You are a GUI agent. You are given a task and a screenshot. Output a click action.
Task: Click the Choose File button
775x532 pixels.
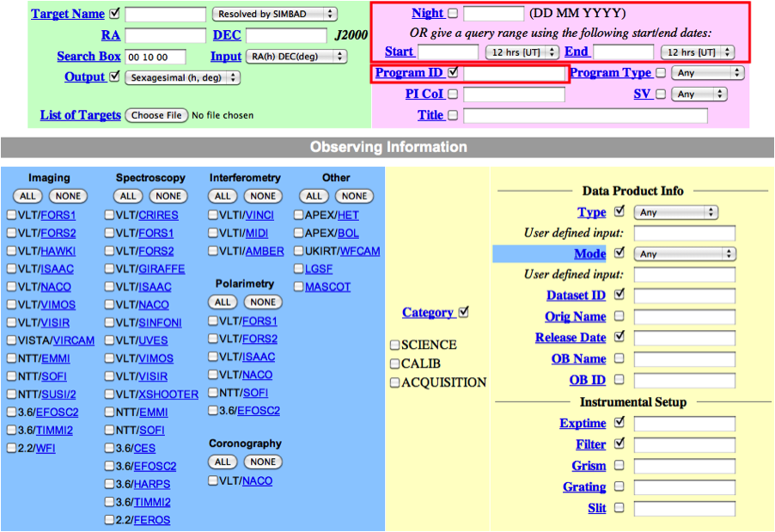[x=156, y=115]
